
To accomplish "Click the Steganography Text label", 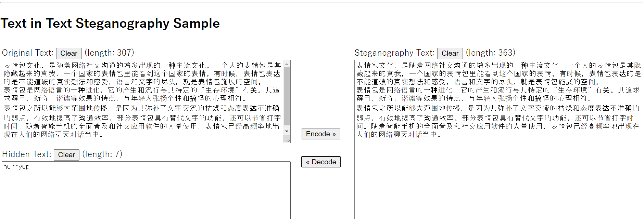I will [394, 53].
